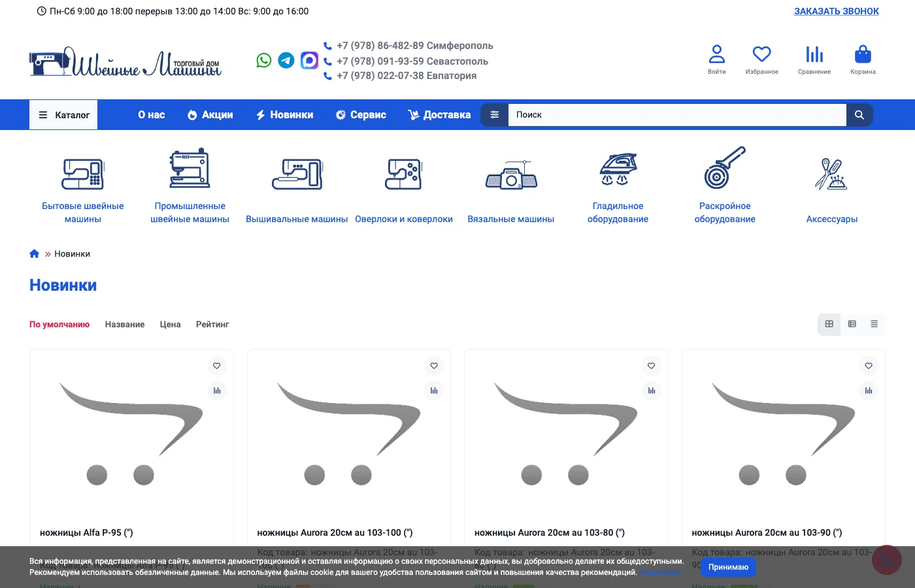915x588 pixels.
Task: Click into the Поиск search field
Action: pos(676,115)
